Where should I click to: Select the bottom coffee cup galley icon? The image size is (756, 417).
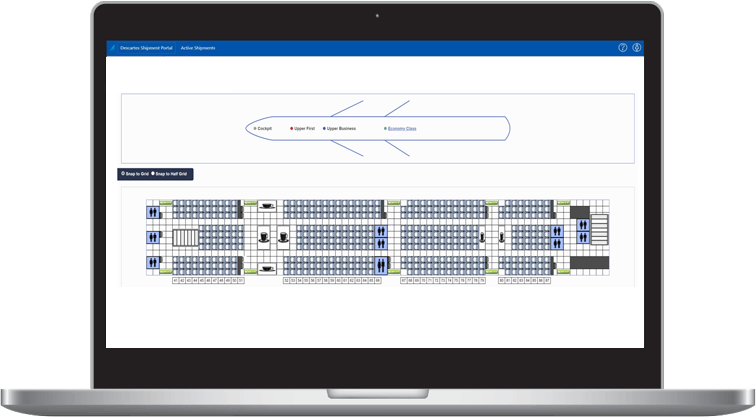267,270
